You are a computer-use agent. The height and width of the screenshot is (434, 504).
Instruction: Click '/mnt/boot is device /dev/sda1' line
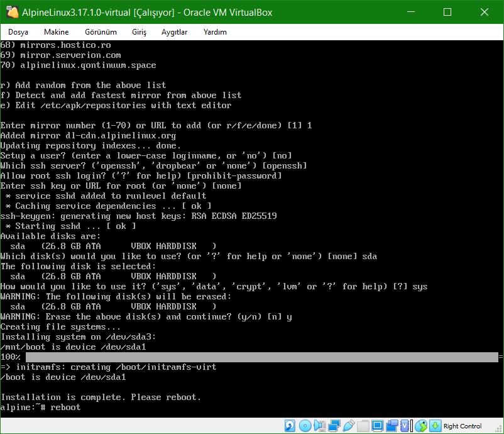(74, 347)
